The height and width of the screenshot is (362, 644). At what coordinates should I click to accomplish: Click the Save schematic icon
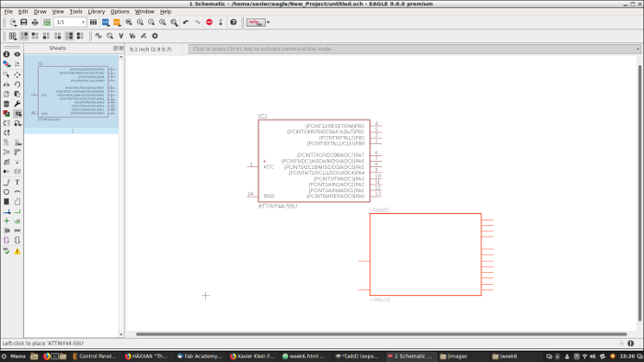[24, 22]
